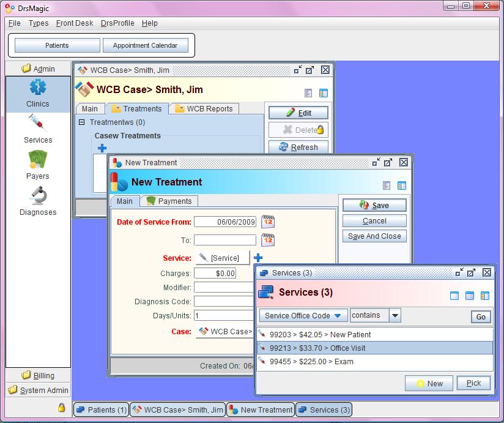The height and width of the screenshot is (423, 504).
Task: Pick the selected service
Action: 473,383
